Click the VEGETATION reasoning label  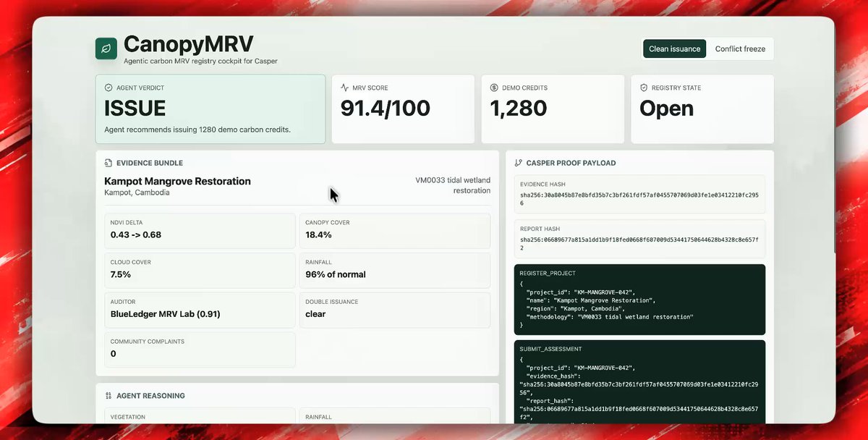(x=128, y=417)
